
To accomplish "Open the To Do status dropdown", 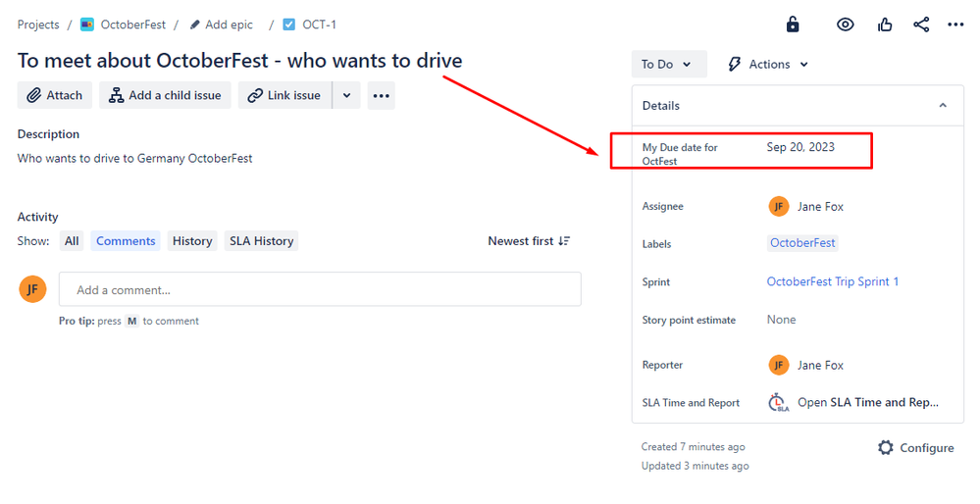I will tap(669, 64).
